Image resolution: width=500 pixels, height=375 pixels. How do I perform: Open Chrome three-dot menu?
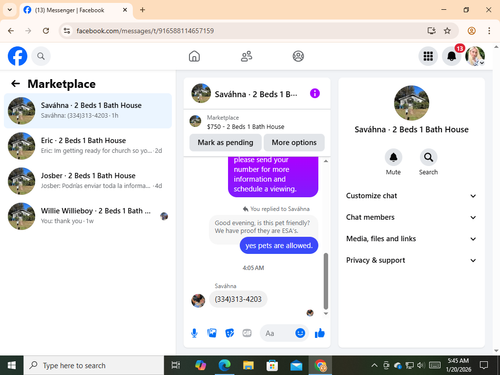click(489, 31)
